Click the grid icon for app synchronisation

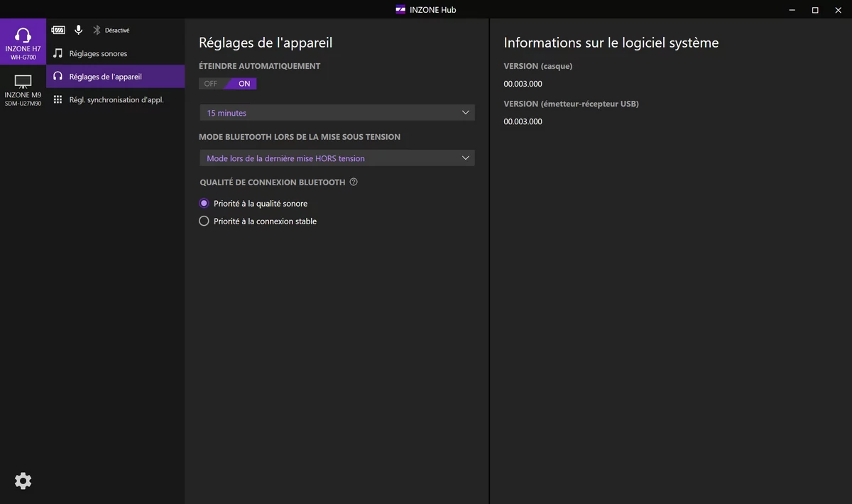pos(58,99)
